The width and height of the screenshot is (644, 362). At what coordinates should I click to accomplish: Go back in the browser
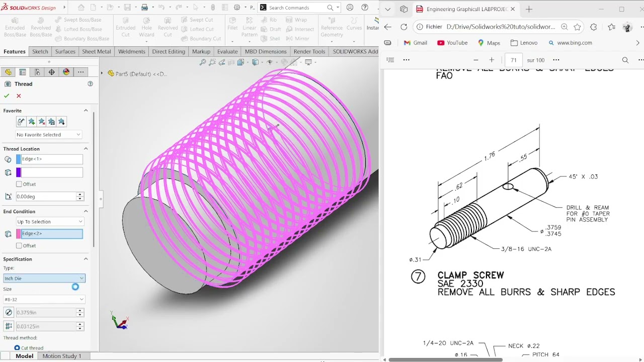pos(388,27)
